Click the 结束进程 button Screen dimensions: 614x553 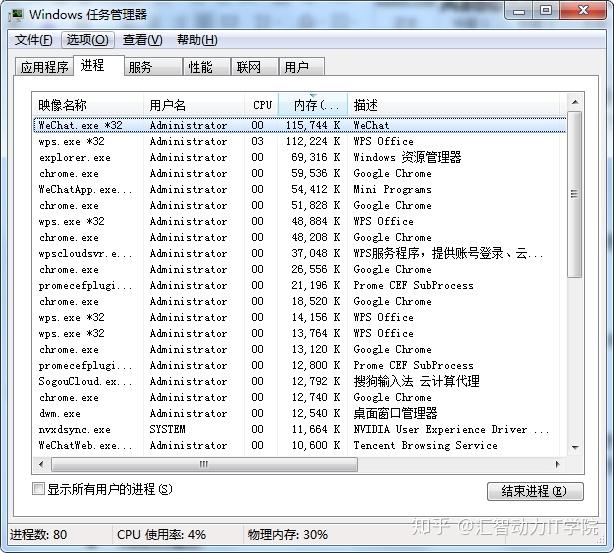pos(535,491)
